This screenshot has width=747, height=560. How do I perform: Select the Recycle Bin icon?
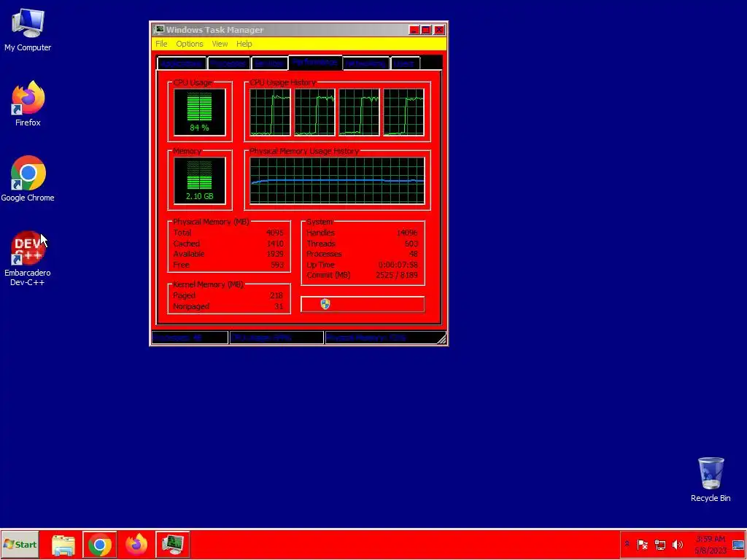pyautogui.click(x=711, y=480)
